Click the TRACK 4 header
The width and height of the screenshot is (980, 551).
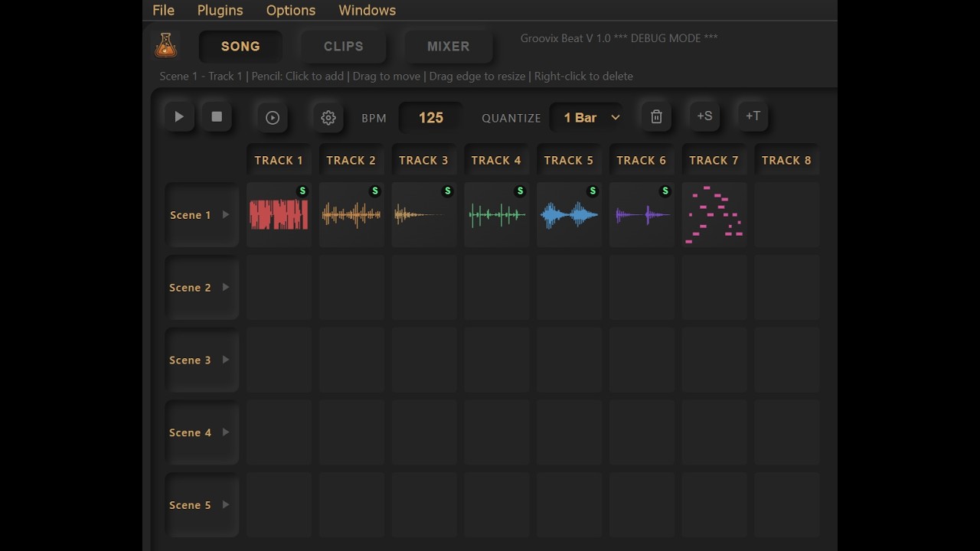pyautogui.click(x=496, y=160)
